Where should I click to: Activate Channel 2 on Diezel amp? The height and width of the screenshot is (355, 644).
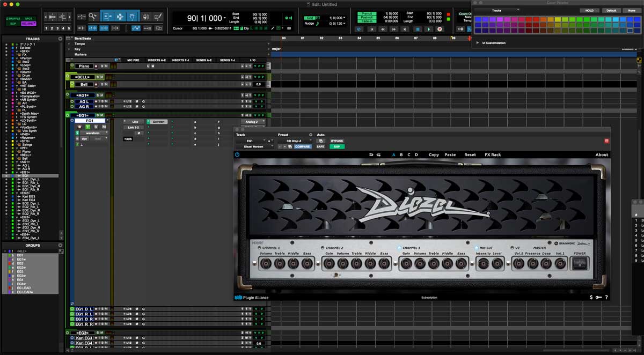[323, 248]
